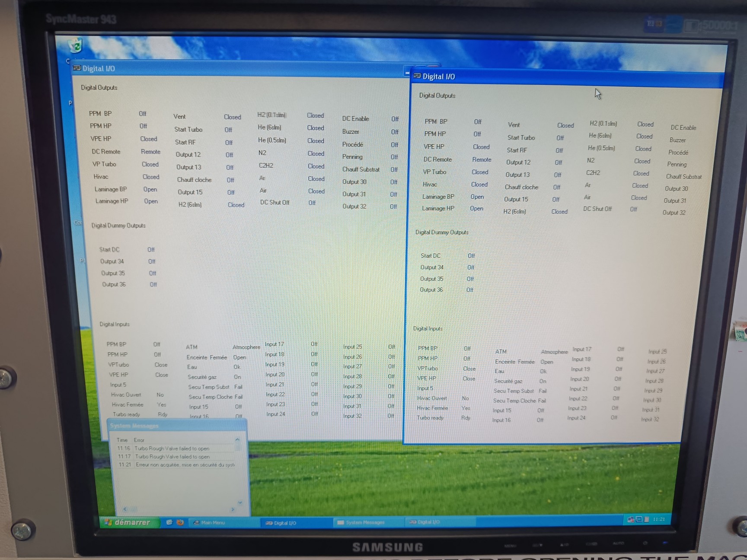Launch Firefox from the quick launch bar
Image resolution: width=747 pixels, height=560 pixels.
180,522
